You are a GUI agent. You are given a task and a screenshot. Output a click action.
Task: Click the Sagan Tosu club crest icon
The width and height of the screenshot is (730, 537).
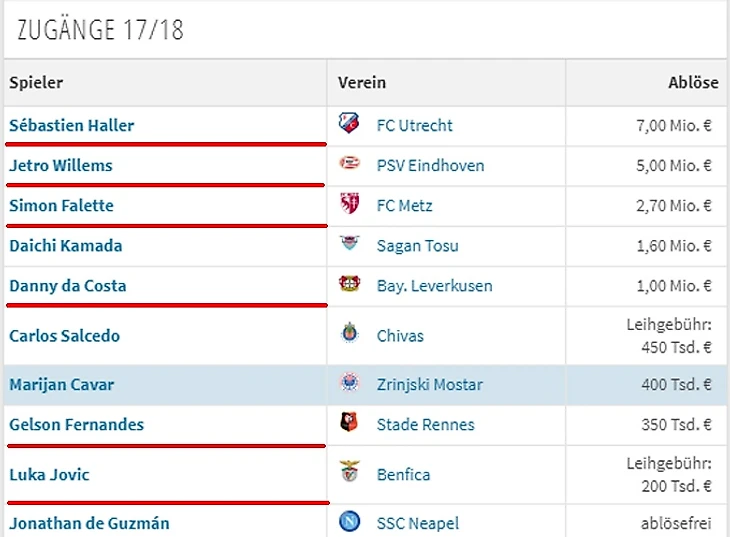click(x=349, y=245)
